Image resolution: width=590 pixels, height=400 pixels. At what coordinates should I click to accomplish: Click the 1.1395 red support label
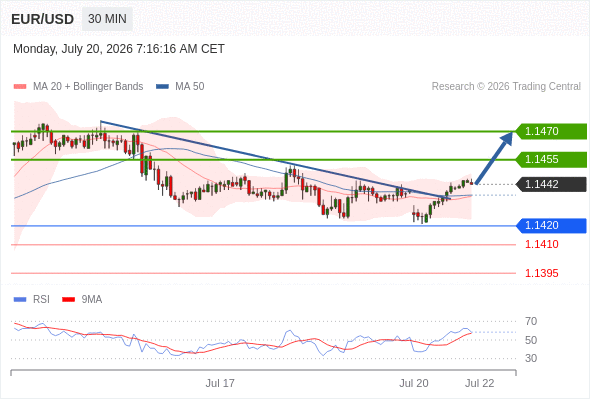pyautogui.click(x=541, y=273)
